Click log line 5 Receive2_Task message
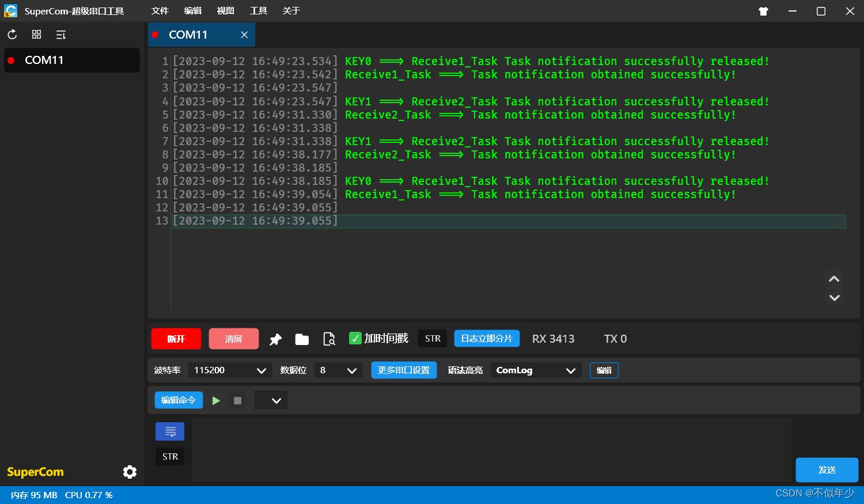The image size is (864, 504). (x=540, y=115)
